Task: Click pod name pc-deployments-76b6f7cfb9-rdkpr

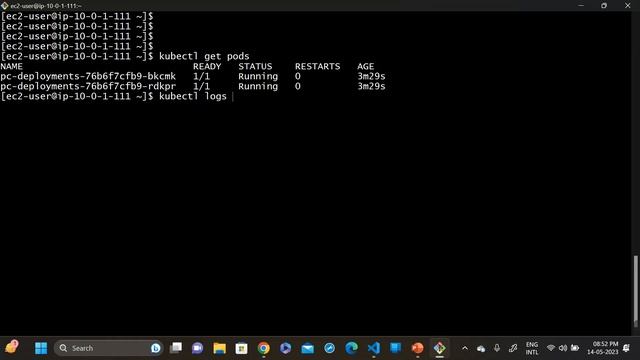Action: 88,87
